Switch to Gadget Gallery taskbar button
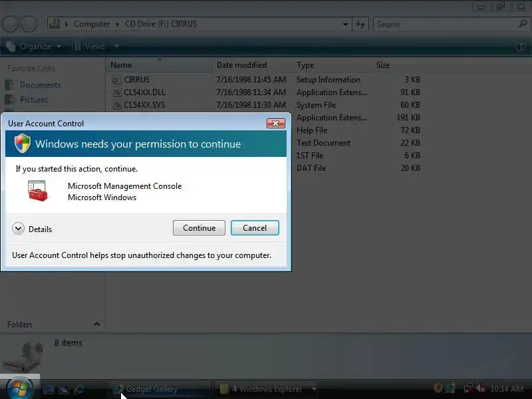The image size is (532, 399). coord(160,389)
